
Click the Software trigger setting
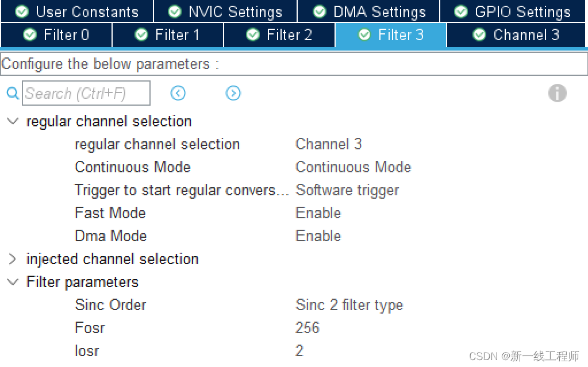pyautogui.click(x=347, y=190)
